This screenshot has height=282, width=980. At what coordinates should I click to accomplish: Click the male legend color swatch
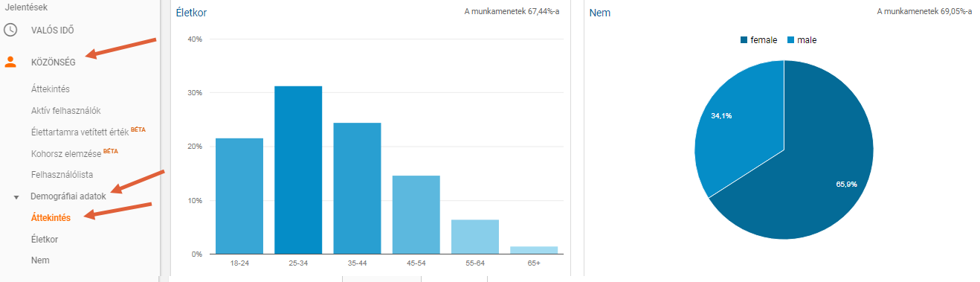pos(790,39)
